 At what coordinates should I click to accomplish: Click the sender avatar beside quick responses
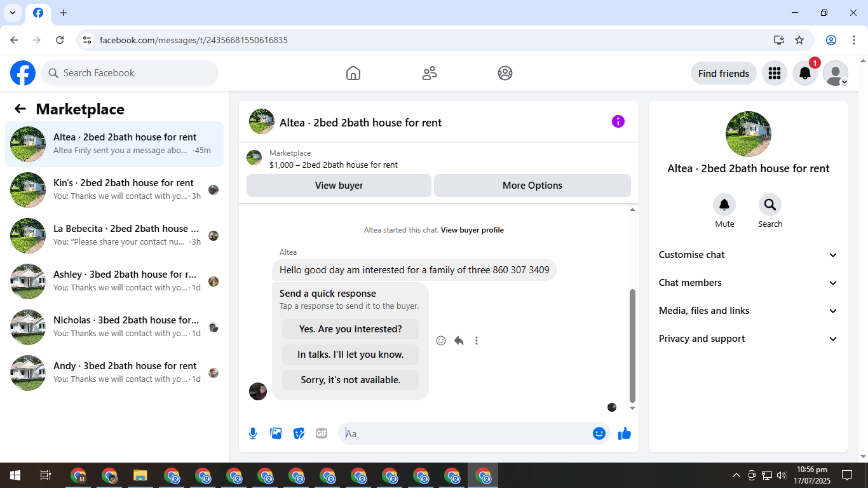tap(258, 391)
